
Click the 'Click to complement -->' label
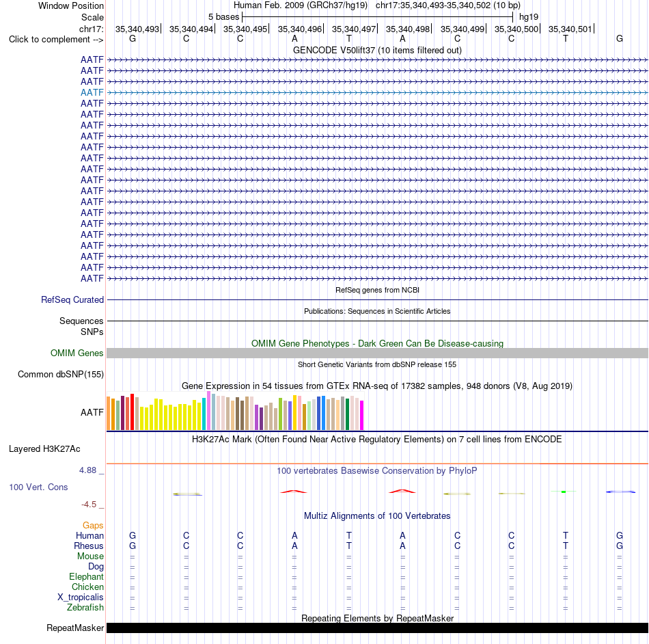tap(56, 40)
